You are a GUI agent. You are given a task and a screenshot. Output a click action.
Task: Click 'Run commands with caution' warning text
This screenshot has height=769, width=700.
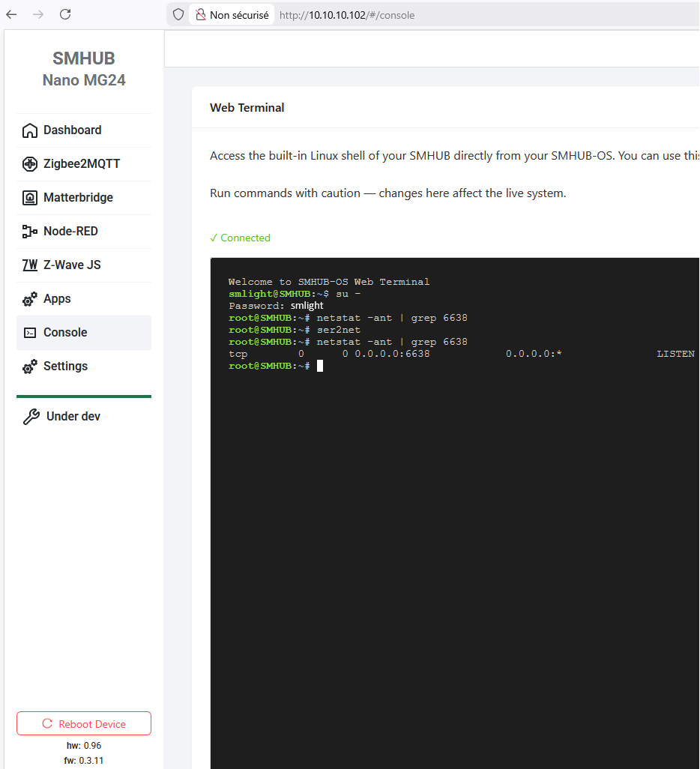[388, 193]
